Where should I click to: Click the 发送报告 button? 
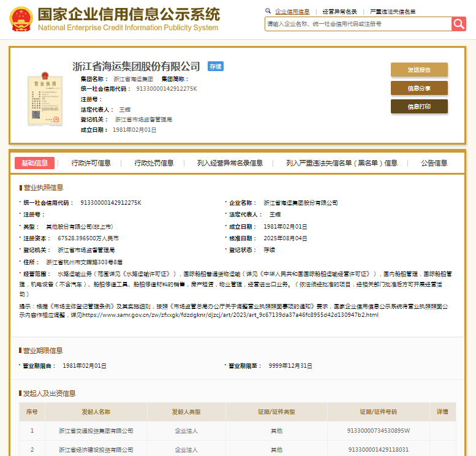click(419, 70)
